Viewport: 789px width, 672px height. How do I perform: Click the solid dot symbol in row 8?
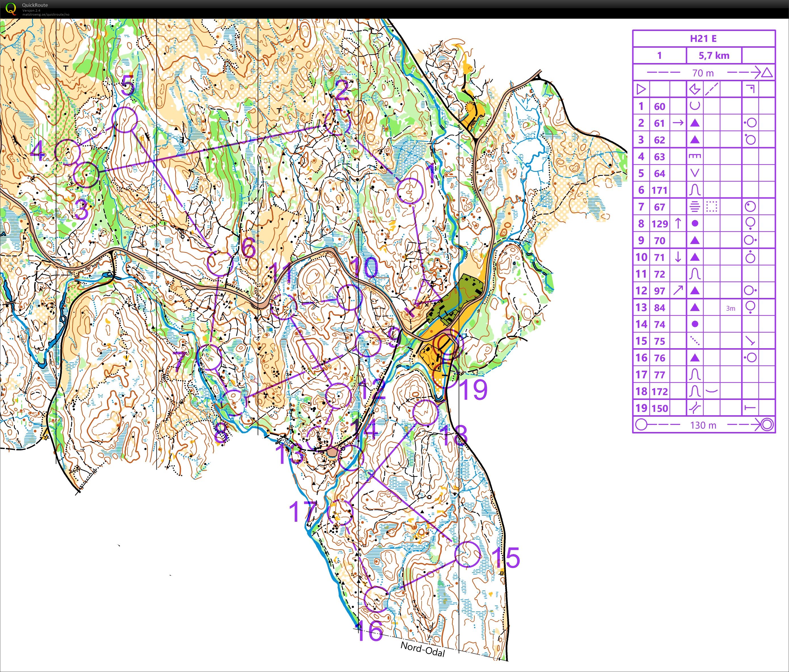tap(694, 223)
